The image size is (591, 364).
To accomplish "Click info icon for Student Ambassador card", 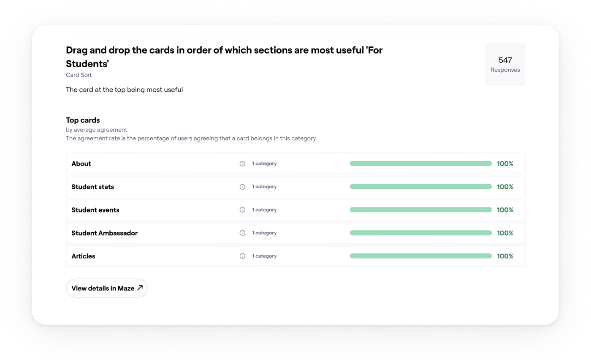I will [242, 233].
